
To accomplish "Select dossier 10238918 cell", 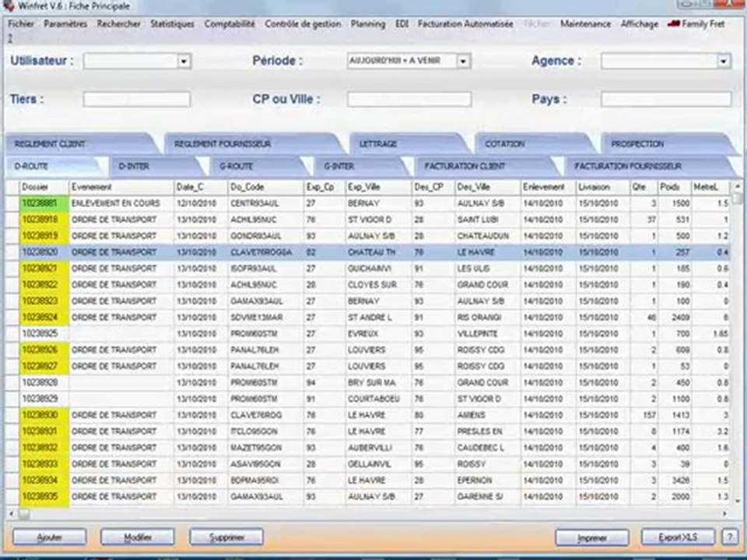I will point(44,219).
